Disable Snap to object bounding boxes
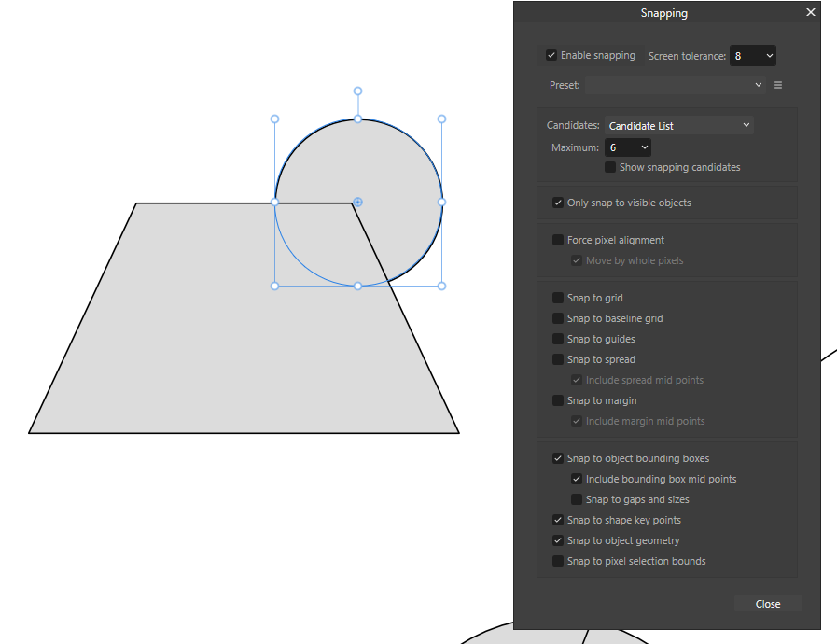The height and width of the screenshot is (644, 837). [557, 458]
